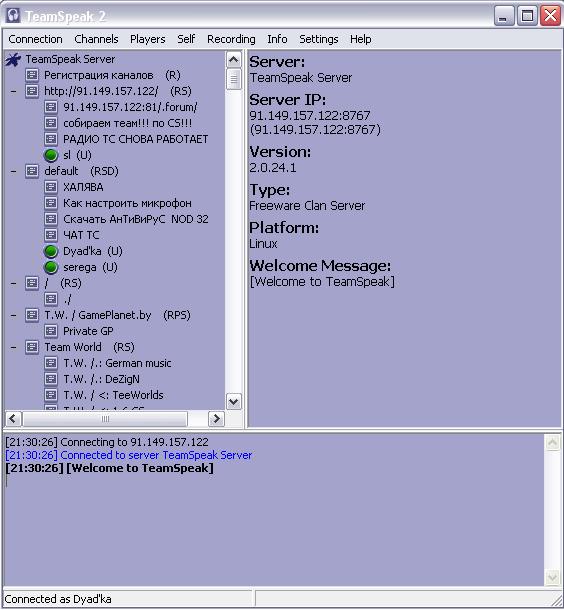Click the icon beside собираем теам!!! по CS!!!
Image resolution: width=564 pixels, height=610 pixels.
(x=51, y=123)
